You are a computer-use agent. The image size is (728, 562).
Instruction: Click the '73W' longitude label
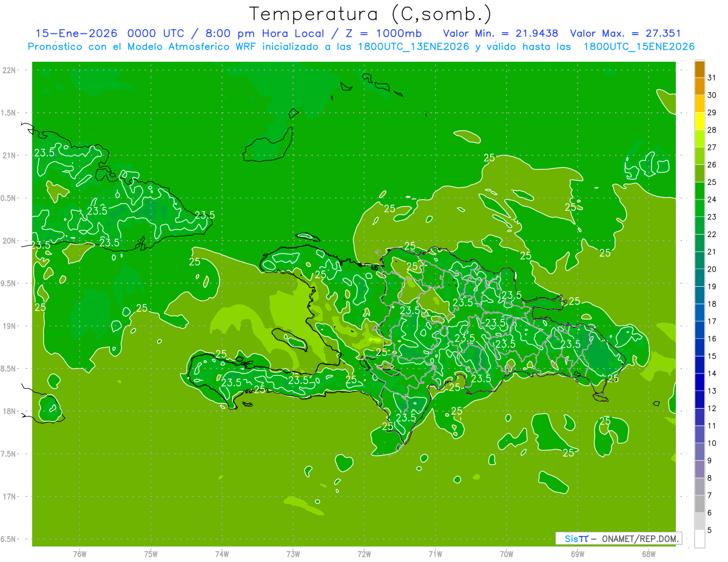coord(293,554)
